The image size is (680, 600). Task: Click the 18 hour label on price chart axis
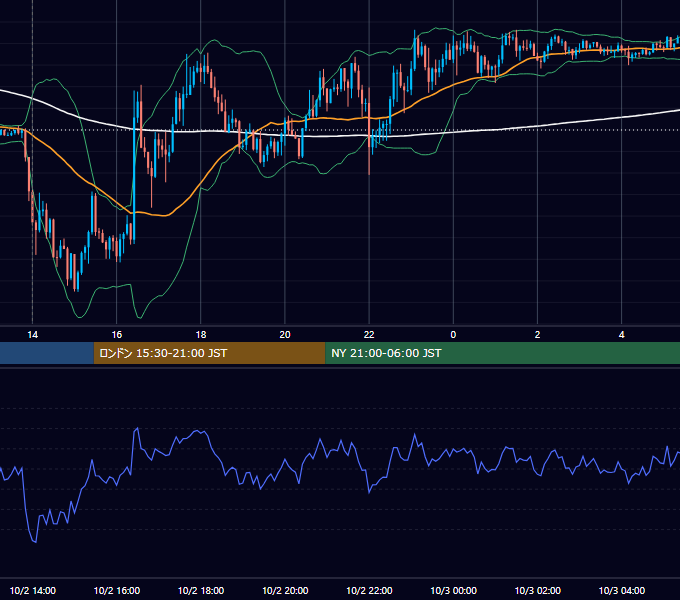(x=201, y=335)
